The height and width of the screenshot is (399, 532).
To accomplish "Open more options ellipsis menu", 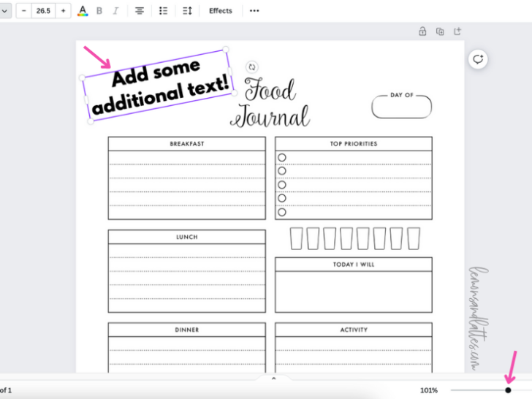I will 254,11.
